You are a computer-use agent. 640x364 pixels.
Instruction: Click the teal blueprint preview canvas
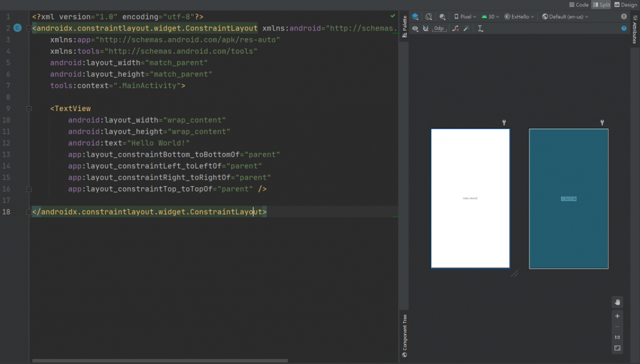[569, 199]
